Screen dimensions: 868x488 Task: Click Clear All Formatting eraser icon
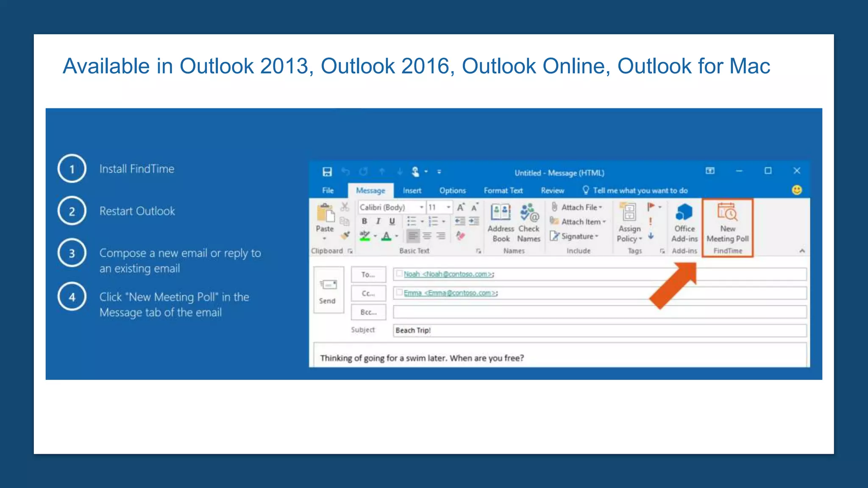click(461, 236)
